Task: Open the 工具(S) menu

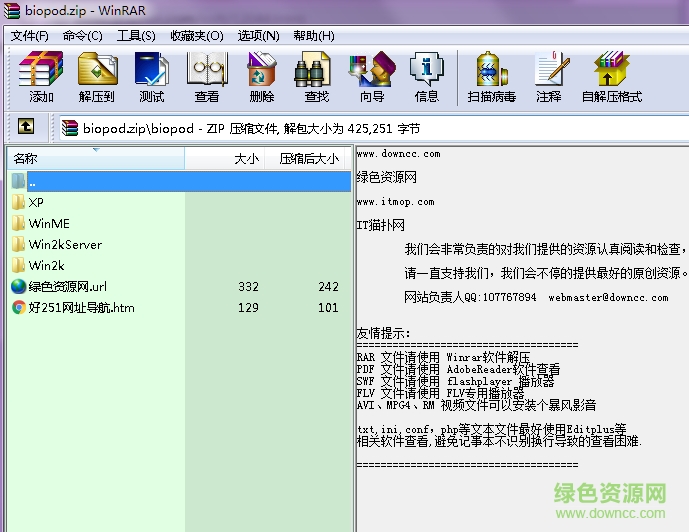Action: point(136,36)
